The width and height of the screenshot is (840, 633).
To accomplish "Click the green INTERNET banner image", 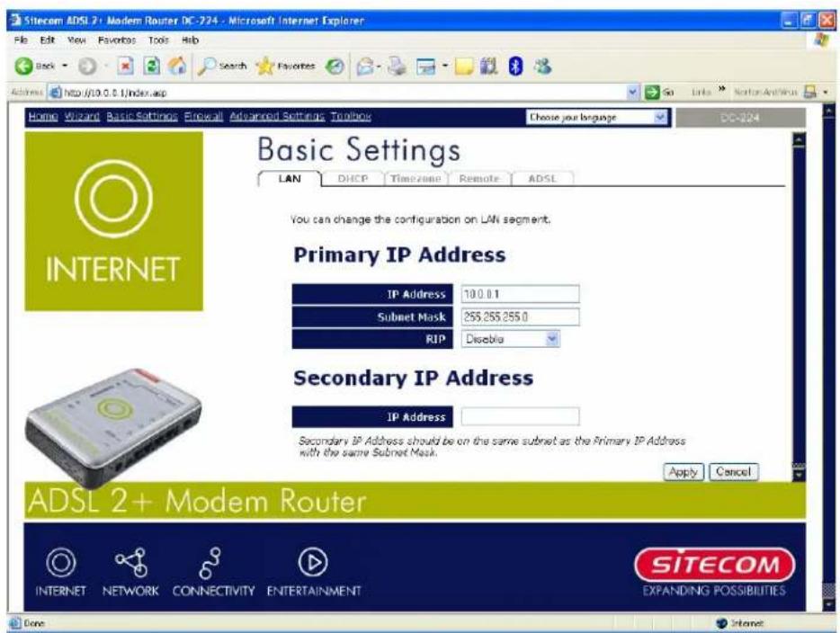I will (113, 221).
